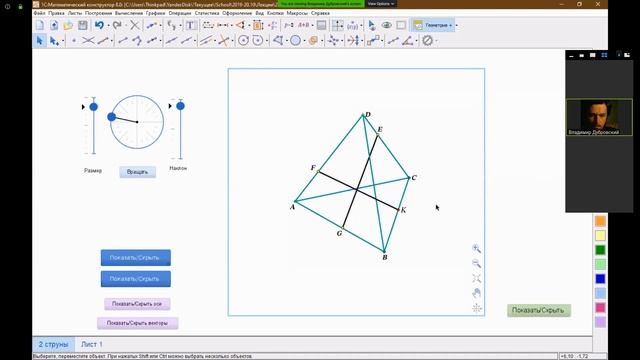Redo with the gray curved arrow icon
The image size is (640, 360).
[x=117, y=25]
